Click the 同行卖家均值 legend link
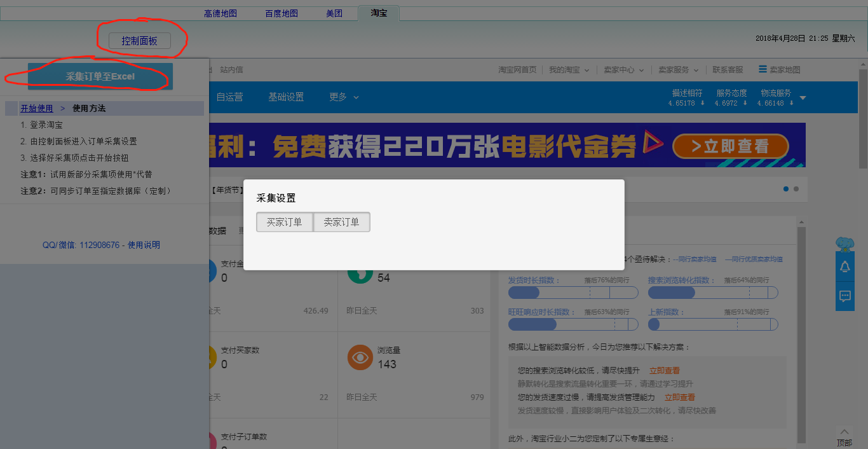The height and width of the screenshot is (449, 868). 695,259
